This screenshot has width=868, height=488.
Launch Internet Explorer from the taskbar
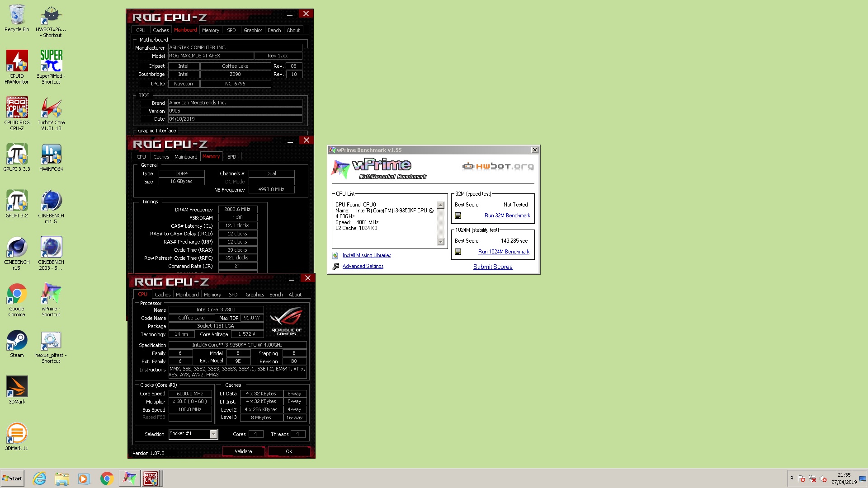tap(40, 479)
